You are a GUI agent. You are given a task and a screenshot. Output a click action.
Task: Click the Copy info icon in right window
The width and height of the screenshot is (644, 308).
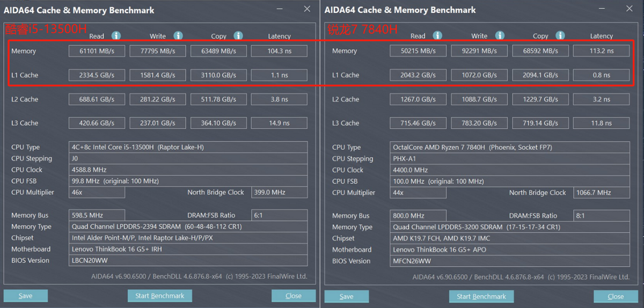pyautogui.click(x=560, y=35)
